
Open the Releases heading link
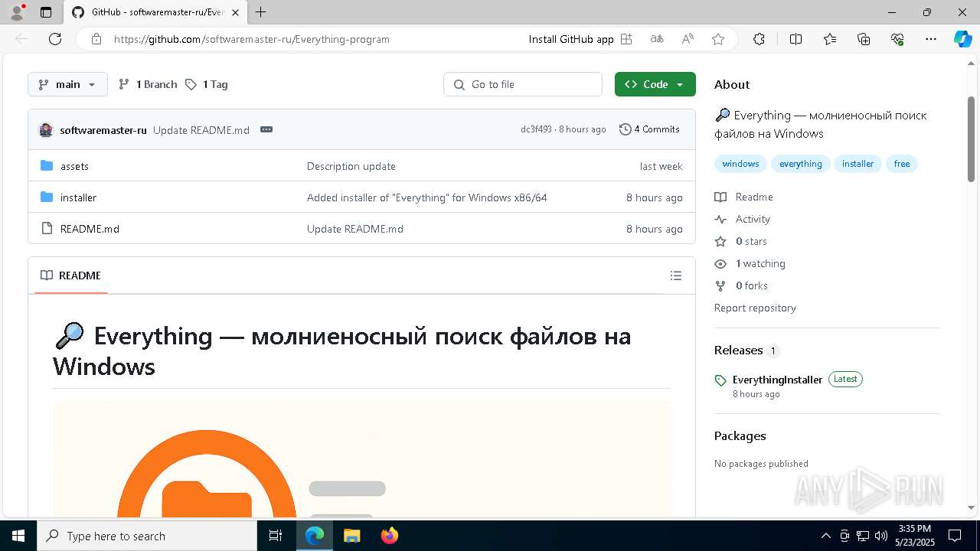click(739, 350)
